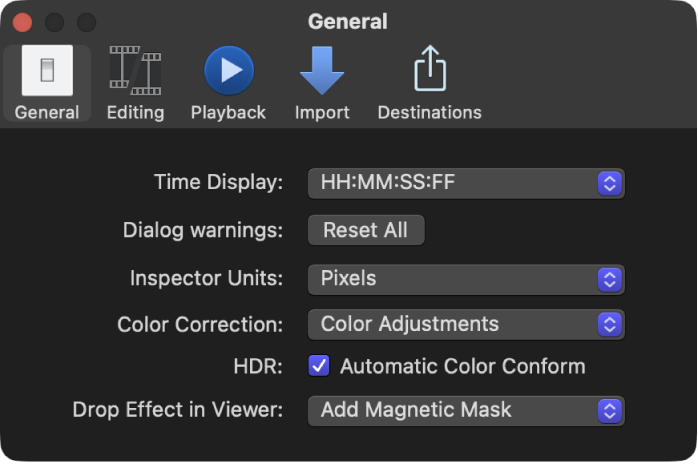Open the Time Display dropdown

pyautogui.click(x=466, y=183)
